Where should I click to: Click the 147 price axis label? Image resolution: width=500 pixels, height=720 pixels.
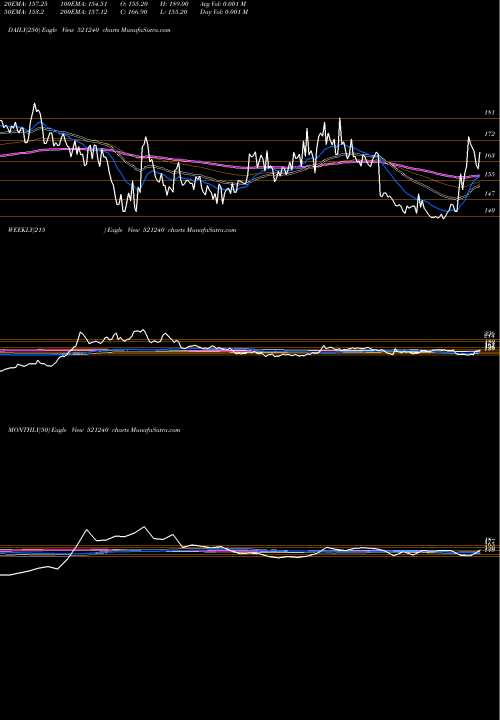[x=489, y=194]
